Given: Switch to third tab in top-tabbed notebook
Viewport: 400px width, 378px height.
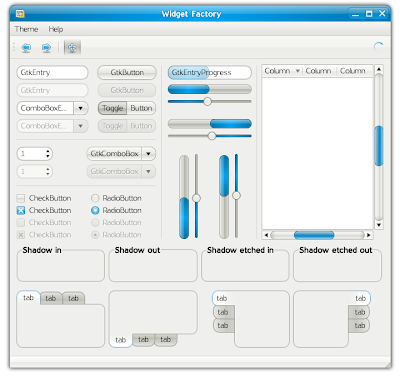Looking at the screenshot, I should point(73,298).
